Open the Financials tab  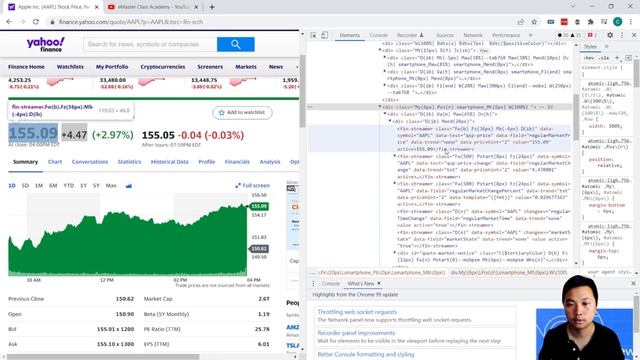click(x=237, y=162)
